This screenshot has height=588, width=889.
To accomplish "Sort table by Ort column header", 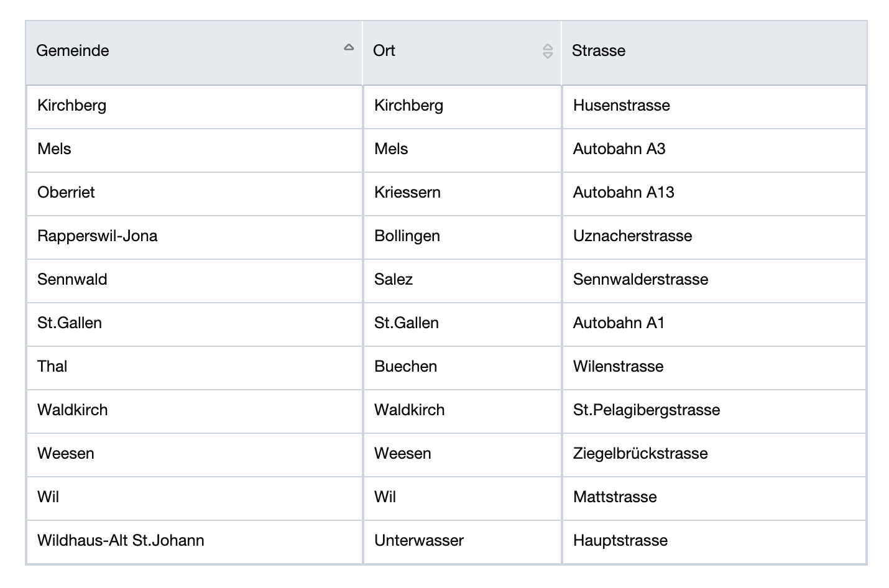I will click(384, 51).
